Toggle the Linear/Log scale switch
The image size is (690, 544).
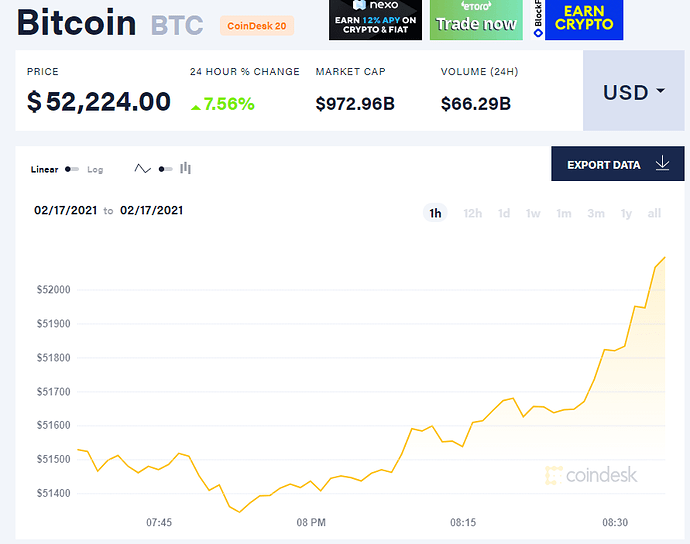[72, 169]
